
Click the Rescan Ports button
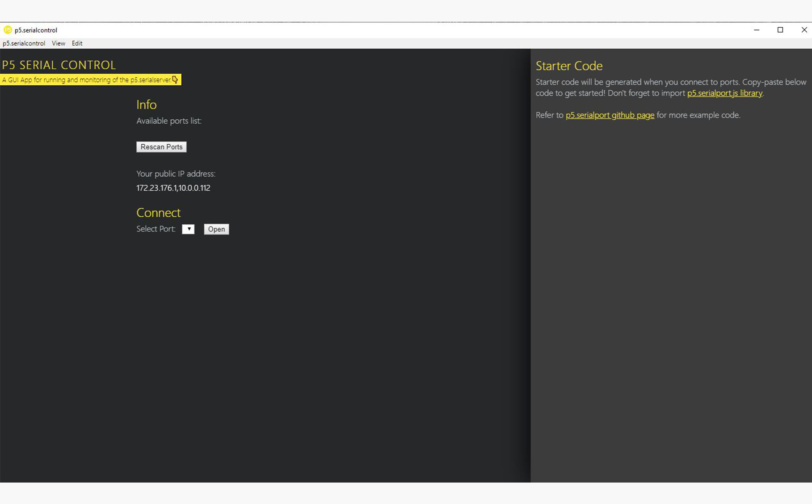(x=161, y=147)
